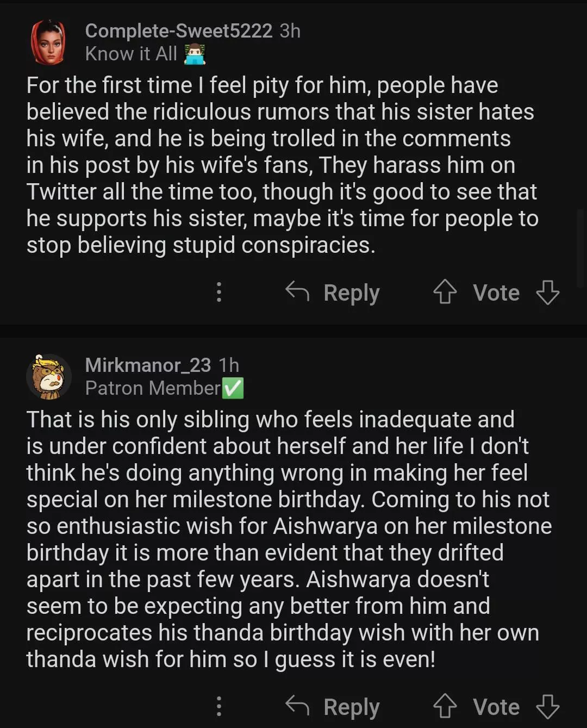Select the Patron Member flair text

pyautogui.click(x=152, y=388)
